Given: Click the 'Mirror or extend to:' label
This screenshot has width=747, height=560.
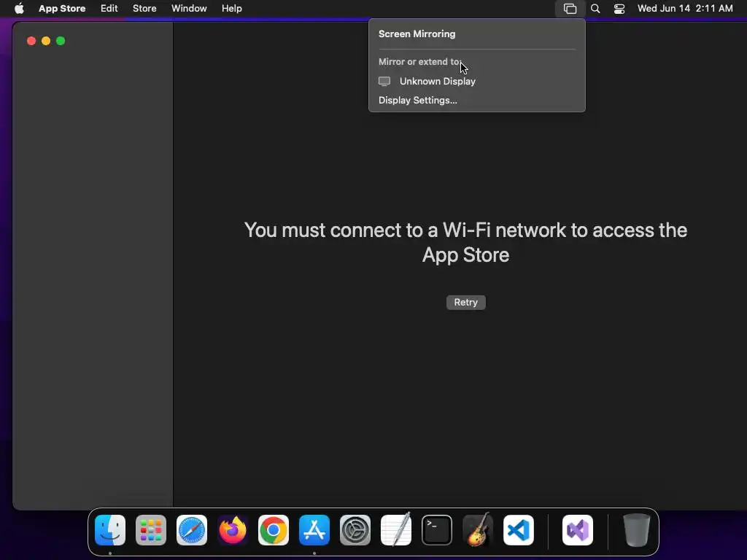Looking at the screenshot, I should (x=419, y=62).
